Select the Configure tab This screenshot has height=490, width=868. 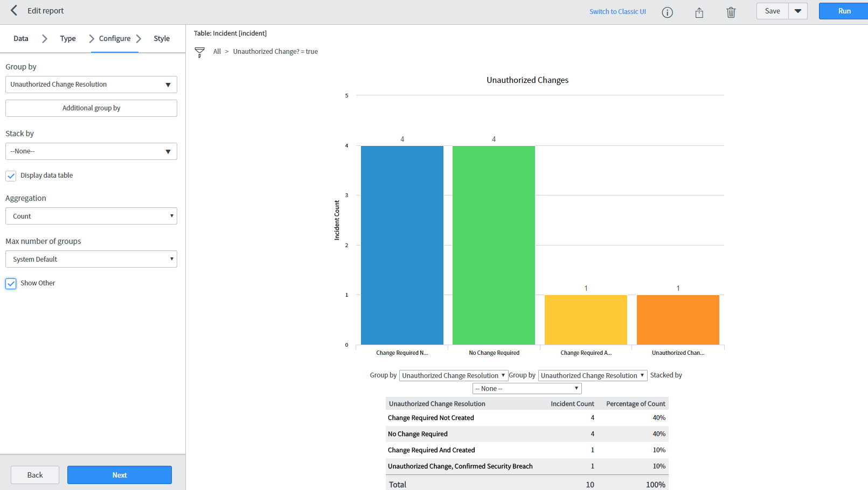tap(115, 38)
